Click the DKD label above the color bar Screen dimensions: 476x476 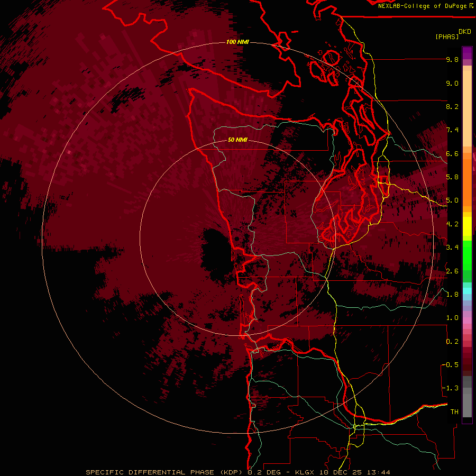click(x=465, y=32)
